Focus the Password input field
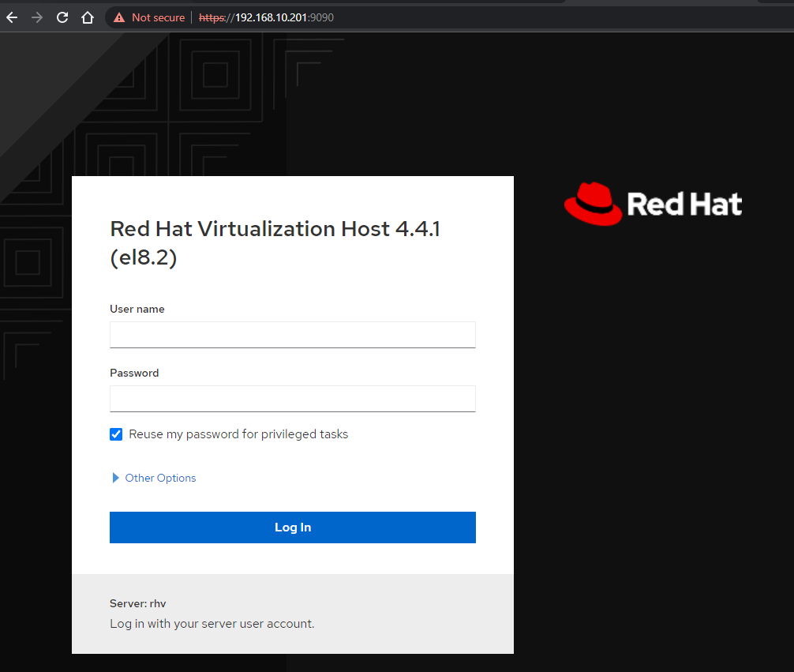794x672 pixels. click(292, 399)
